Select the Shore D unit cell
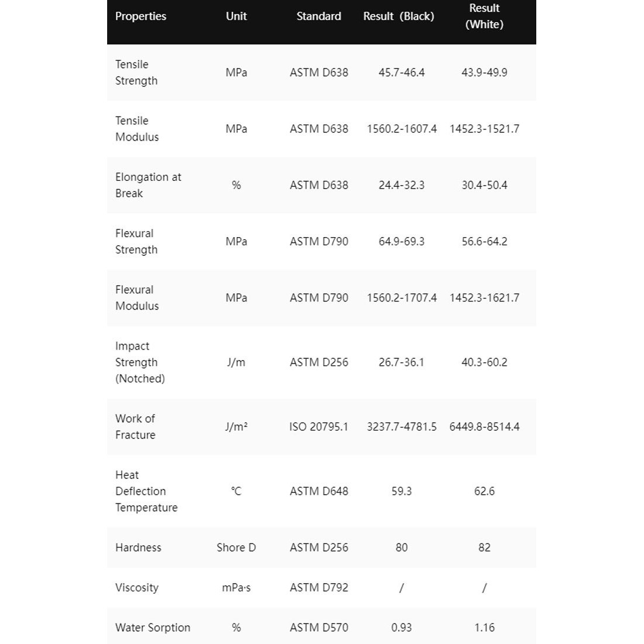The width and height of the screenshot is (644, 644). [x=236, y=547]
